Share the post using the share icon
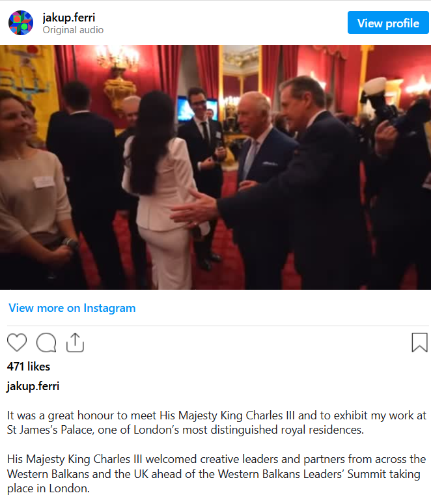 click(x=75, y=343)
